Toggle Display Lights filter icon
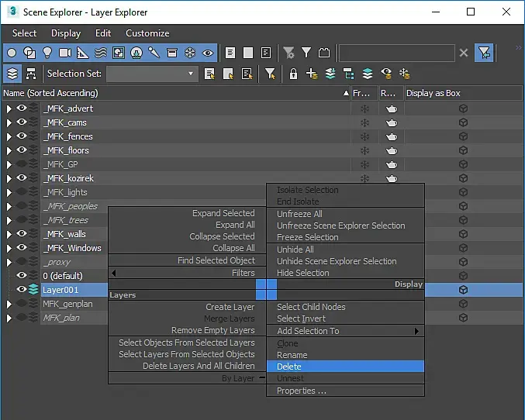Viewport: 525px width, 420px height. pos(47,53)
